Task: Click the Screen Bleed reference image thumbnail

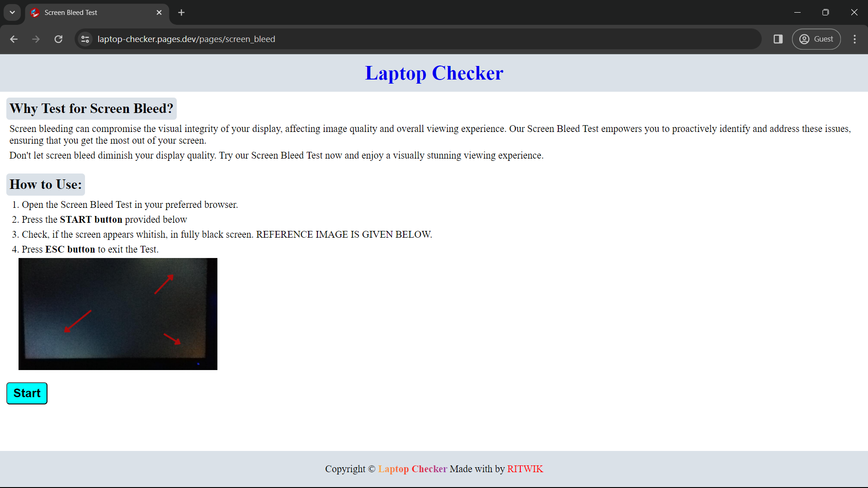Action: [x=118, y=314]
